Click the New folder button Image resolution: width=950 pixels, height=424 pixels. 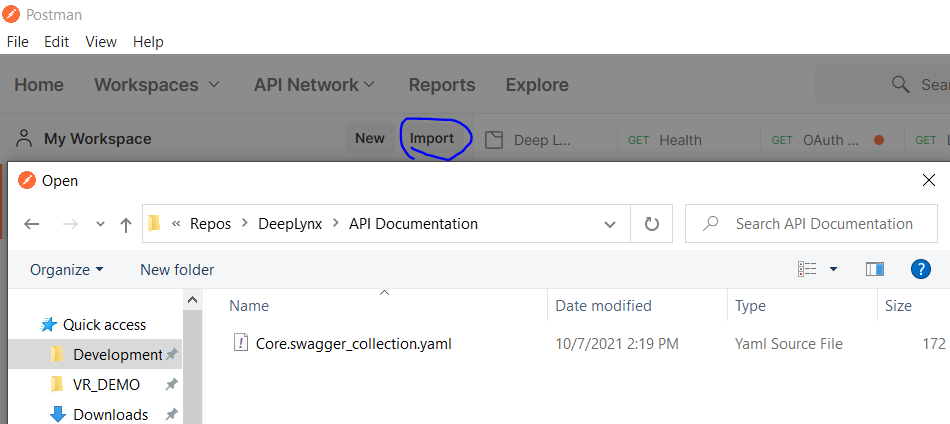[x=177, y=269]
